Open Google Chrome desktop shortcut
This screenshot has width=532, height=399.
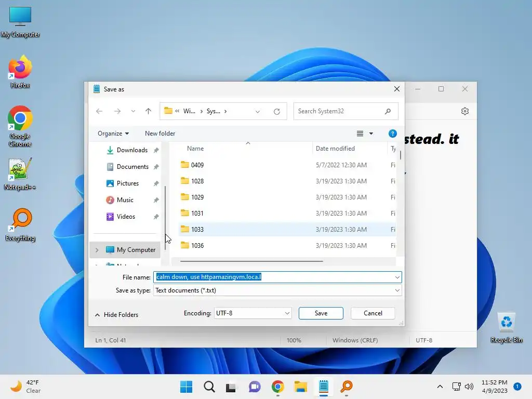coord(20,126)
